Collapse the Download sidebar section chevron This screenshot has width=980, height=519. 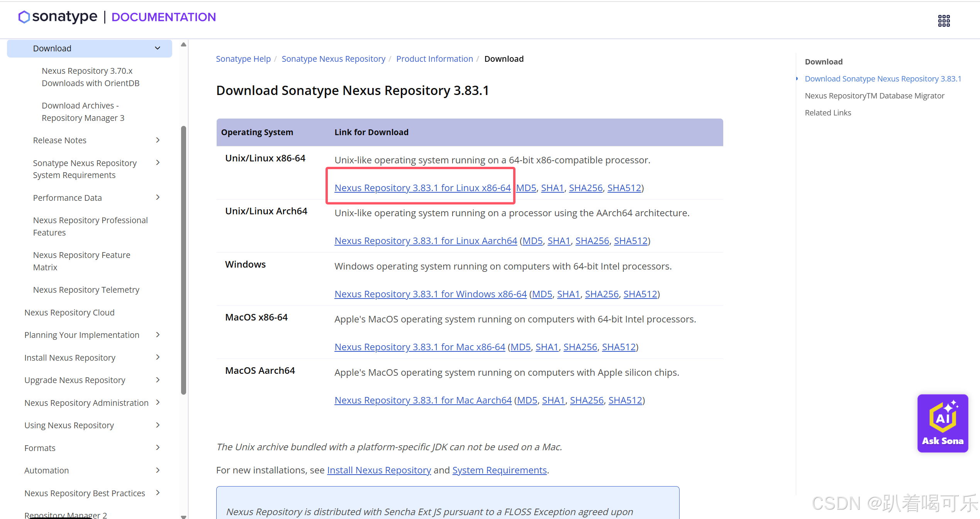click(158, 48)
